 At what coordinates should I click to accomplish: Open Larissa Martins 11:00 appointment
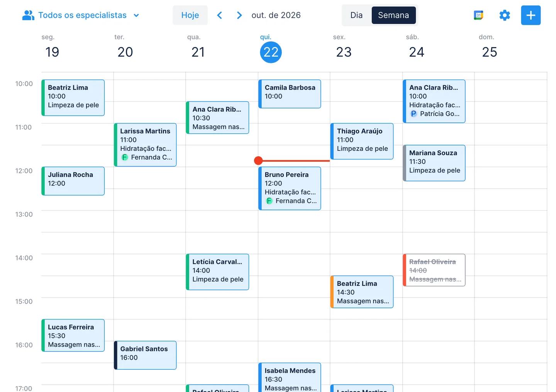145,145
